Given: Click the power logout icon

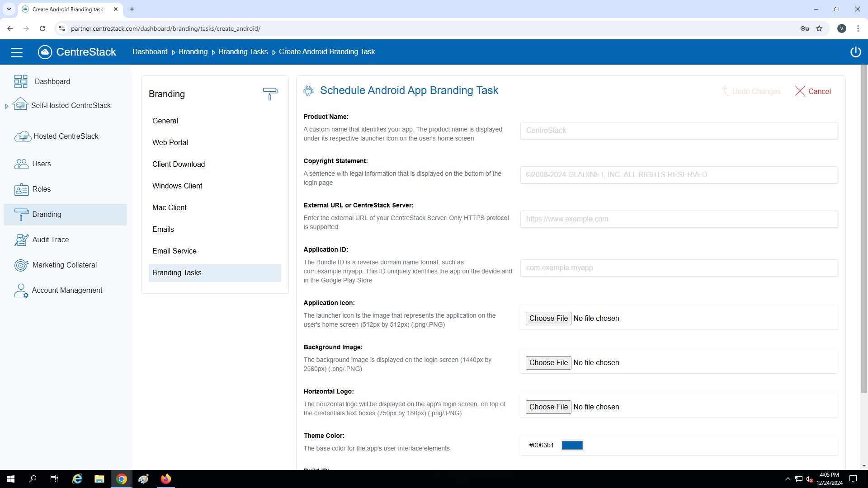Looking at the screenshot, I should (x=855, y=52).
